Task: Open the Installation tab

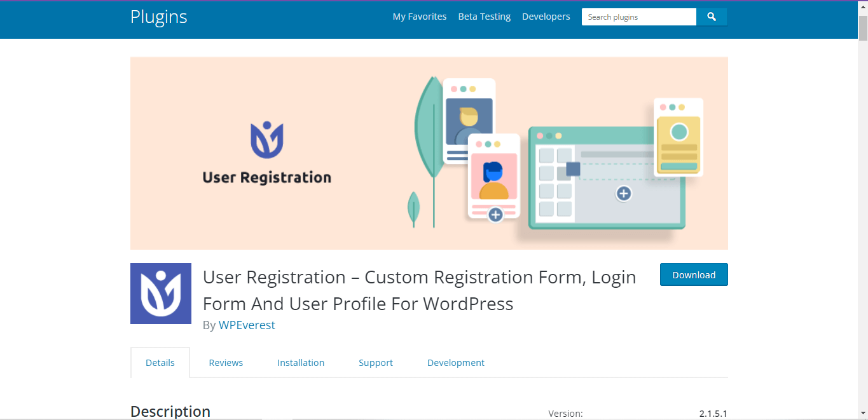Action: 301,362
